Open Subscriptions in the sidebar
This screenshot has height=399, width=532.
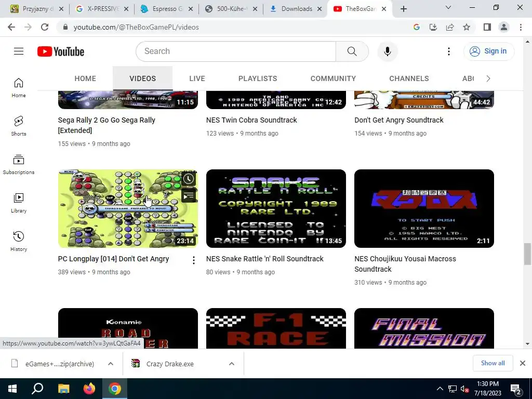click(19, 165)
